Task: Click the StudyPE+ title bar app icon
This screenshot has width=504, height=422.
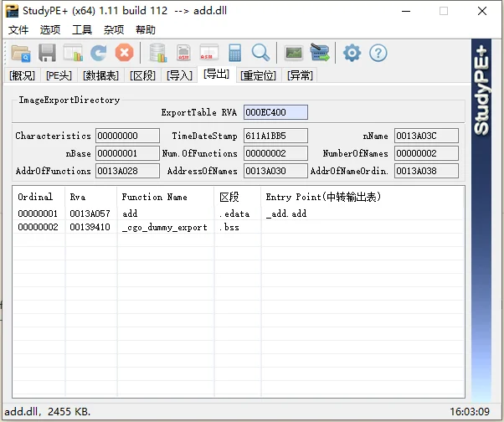Action: pyautogui.click(x=12, y=11)
